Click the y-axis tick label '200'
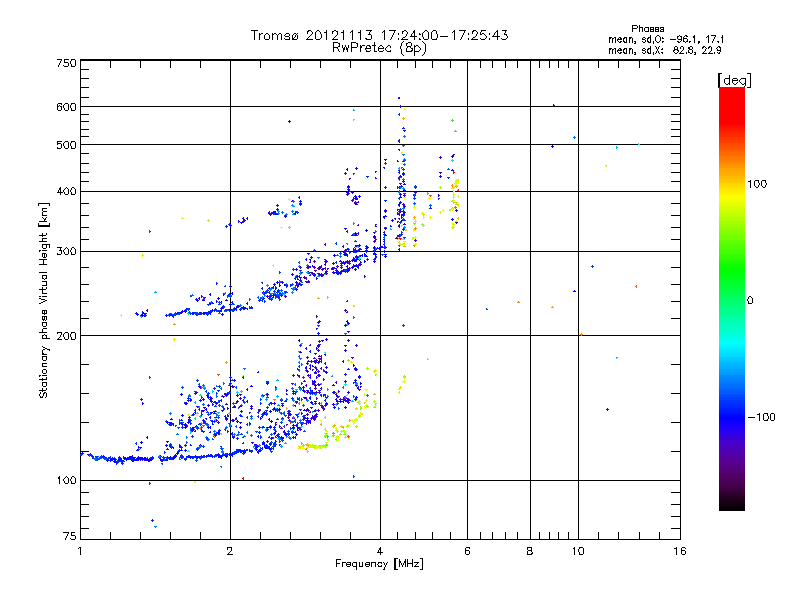Image resolution: width=800 pixels, height=600 pixels. pyautogui.click(x=66, y=336)
